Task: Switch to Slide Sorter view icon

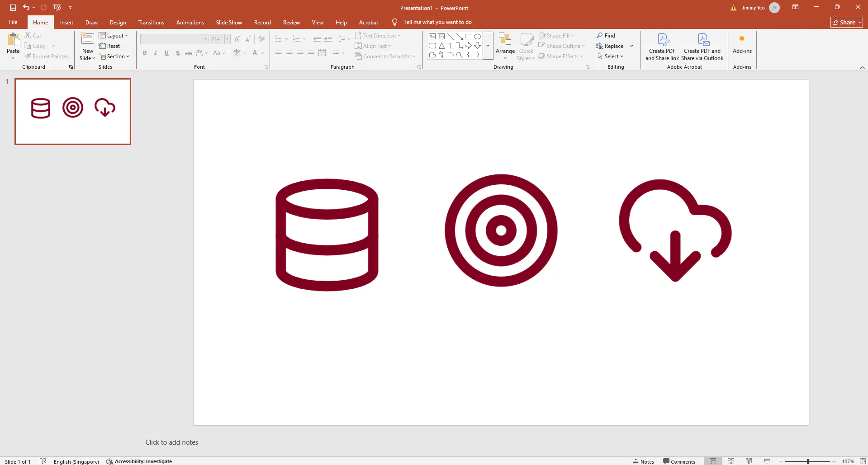Action: point(731,461)
